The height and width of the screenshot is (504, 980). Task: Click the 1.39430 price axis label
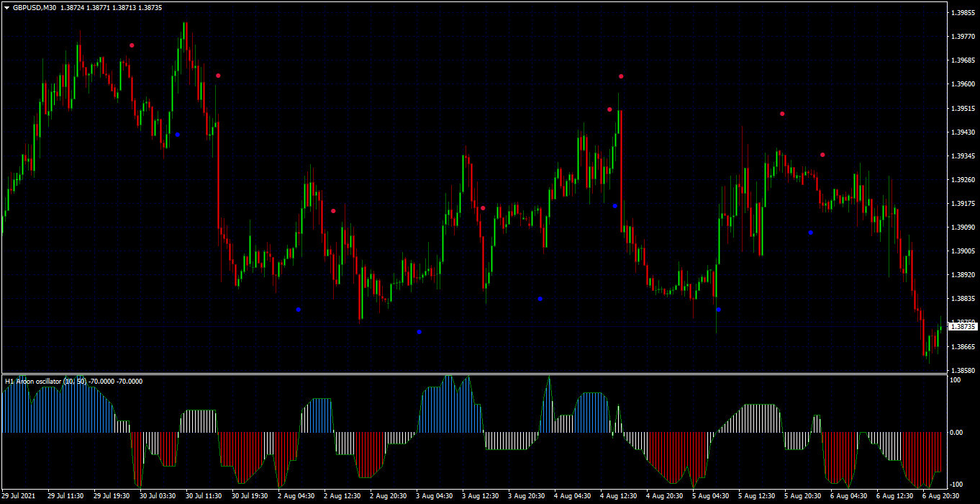click(x=963, y=132)
